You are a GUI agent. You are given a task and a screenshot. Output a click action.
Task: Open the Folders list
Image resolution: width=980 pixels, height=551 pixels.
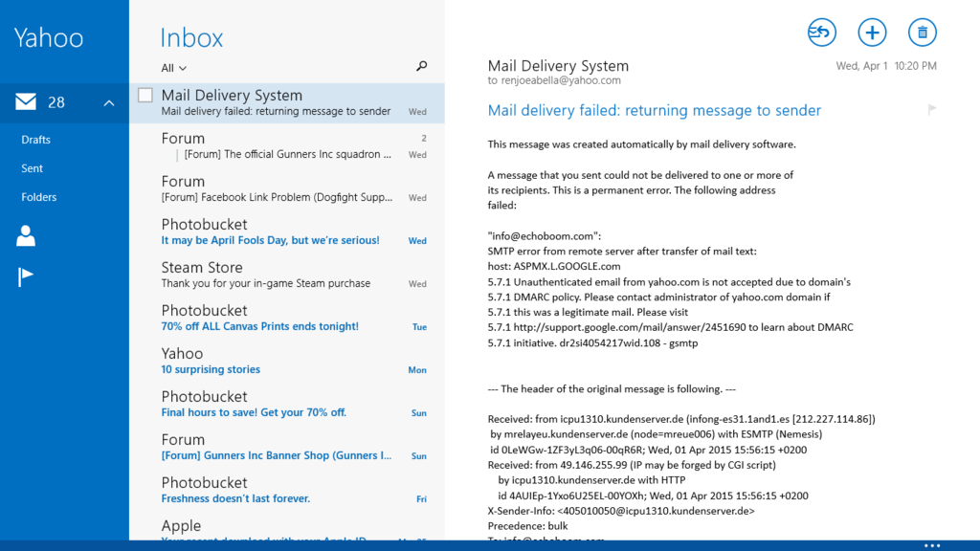point(38,197)
